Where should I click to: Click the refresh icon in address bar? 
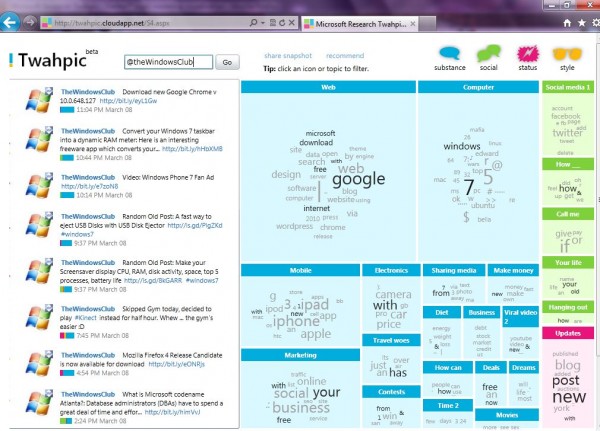pyautogui.click(x=282, y=23)
